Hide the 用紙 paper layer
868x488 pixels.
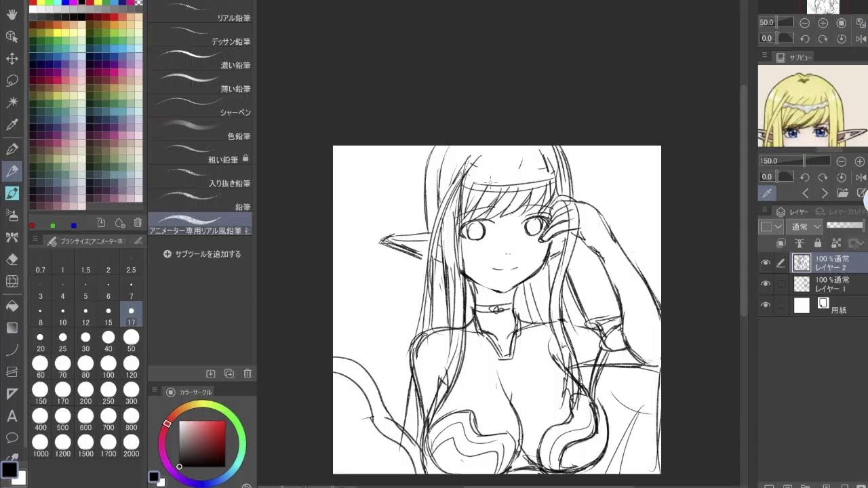click(766, 306)
